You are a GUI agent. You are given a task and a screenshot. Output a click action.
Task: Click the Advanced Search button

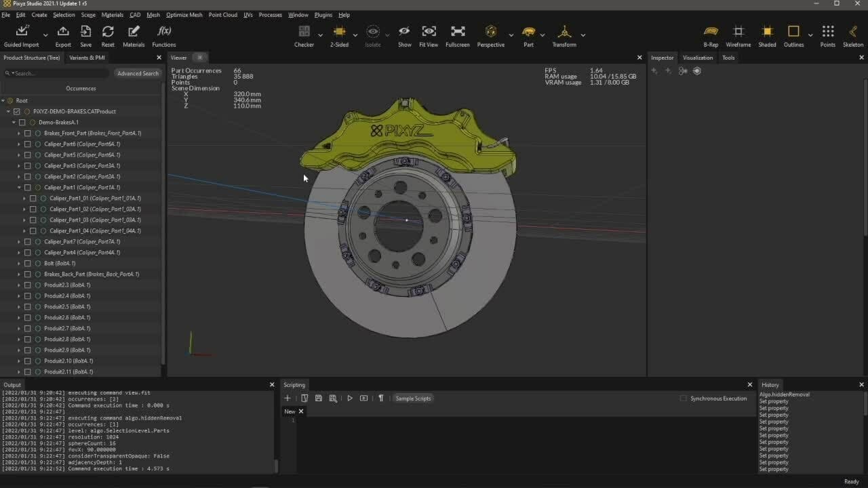(138, 73)
